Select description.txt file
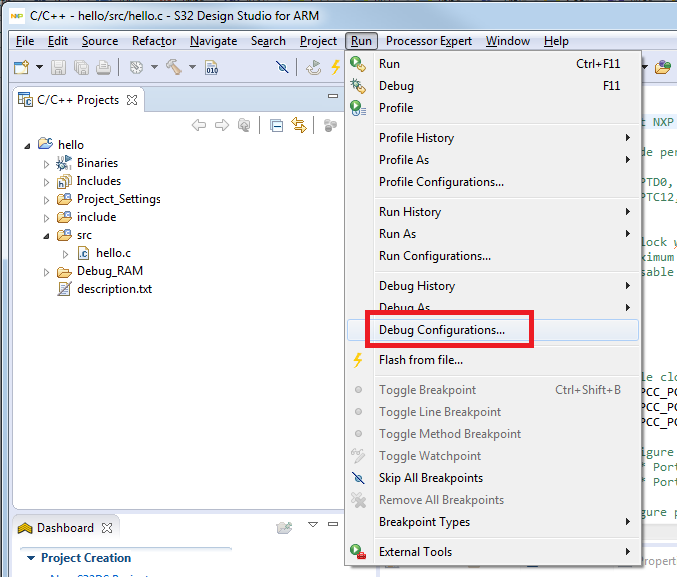This screenshot has height=577, width=677. click(114, 289)
